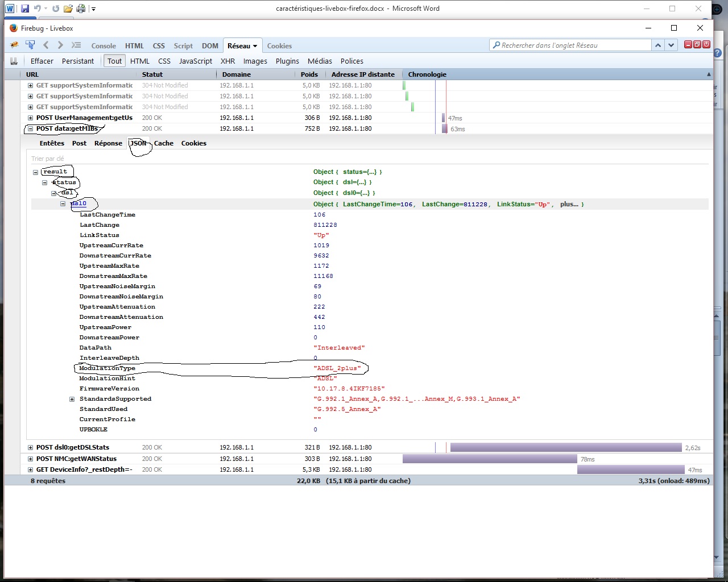Click the dsl0 link in the JSON tree
Screen dimensions: 728x582
pos(78,203)
